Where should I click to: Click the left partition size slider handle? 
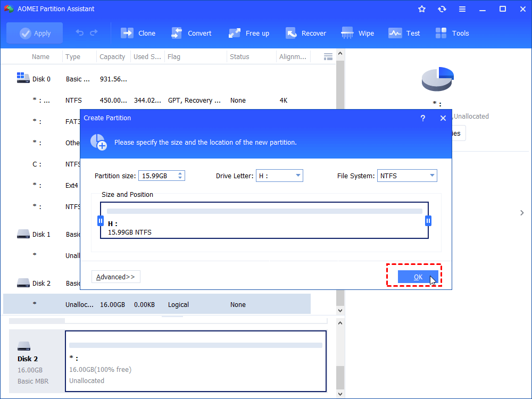click(100, 220)
